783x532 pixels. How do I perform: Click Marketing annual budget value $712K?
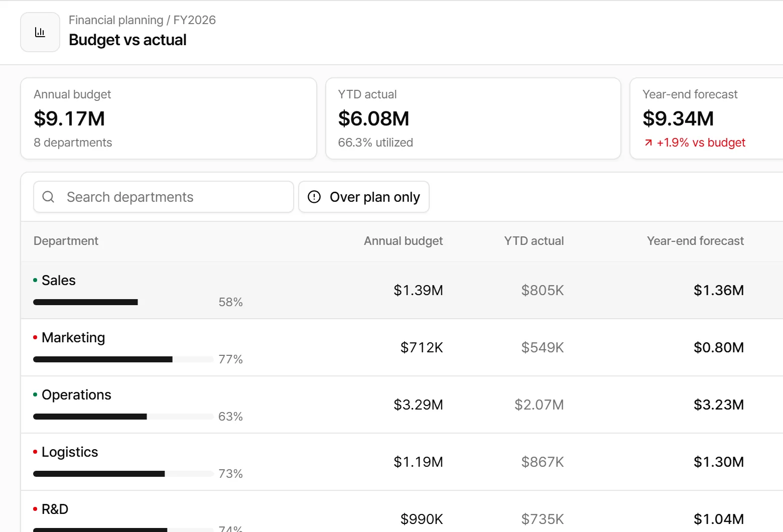coord(422,347)
